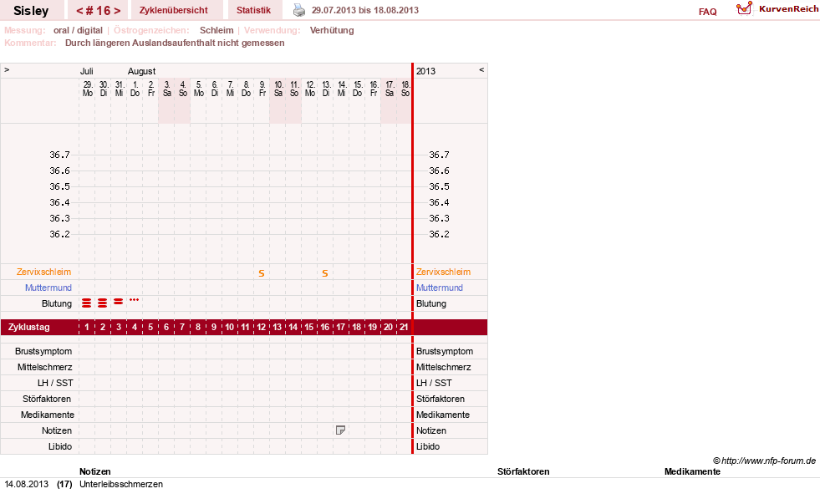Viewport: 820px width, 504px height.
Task: Click the note date 14.08.2013
Action: (x=27, y=484)
